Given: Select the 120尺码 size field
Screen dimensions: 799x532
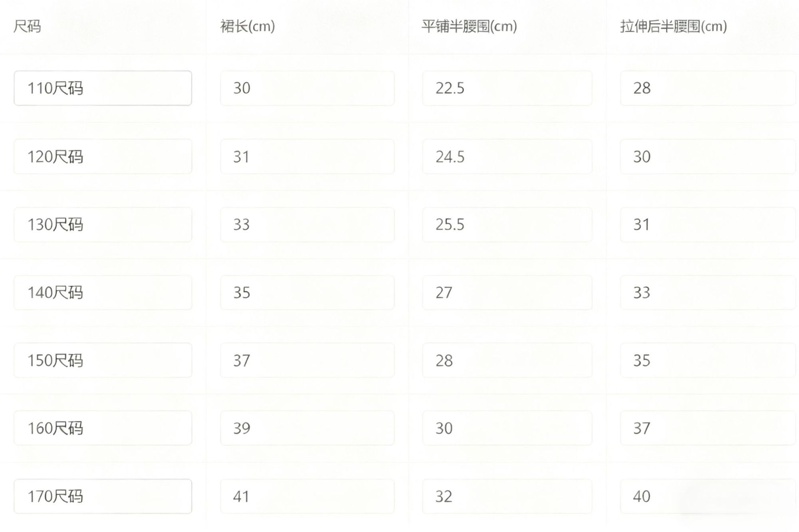Looking at the screenshot, I should tap(102, 157).
